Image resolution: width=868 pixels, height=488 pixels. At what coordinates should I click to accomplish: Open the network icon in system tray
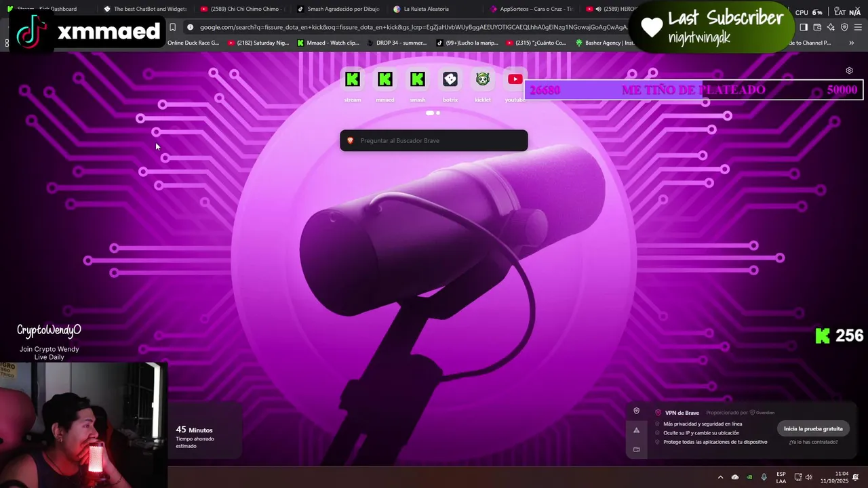click(798, 477)
